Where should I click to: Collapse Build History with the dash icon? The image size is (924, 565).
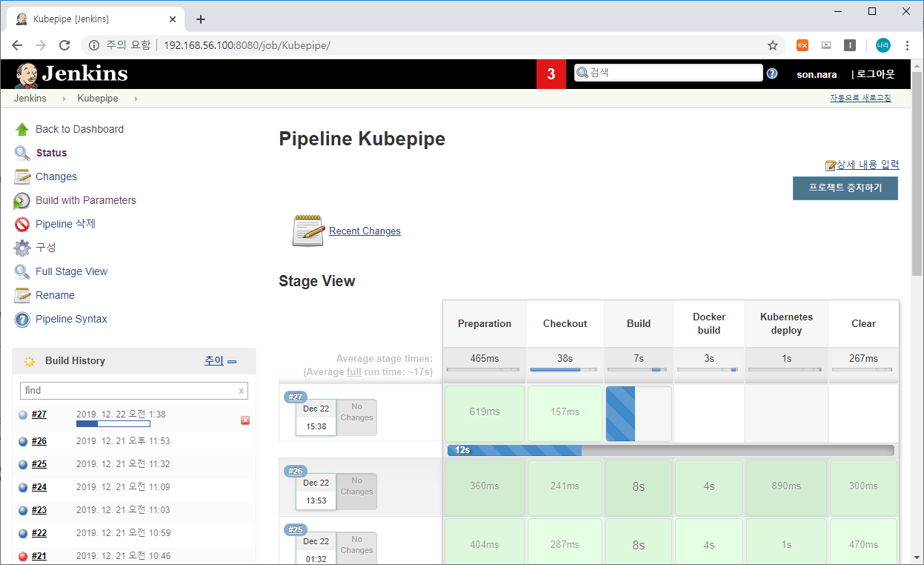click(x=232, y=362)
